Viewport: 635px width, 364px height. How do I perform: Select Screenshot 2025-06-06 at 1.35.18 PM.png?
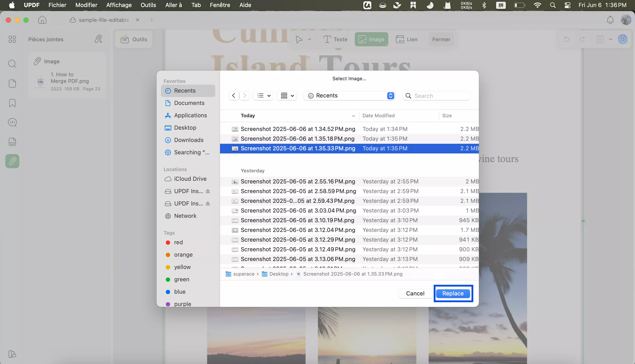[349, 139]
